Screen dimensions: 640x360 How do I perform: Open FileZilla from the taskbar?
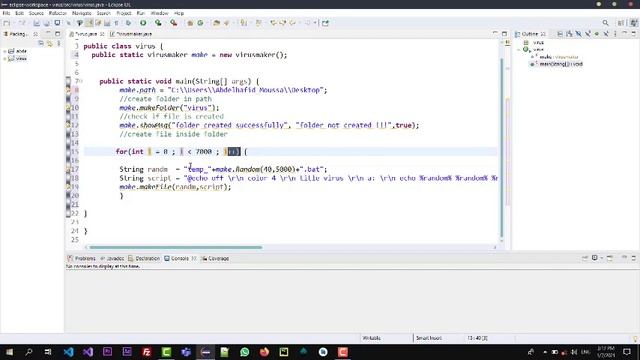(x=147, y=351)
